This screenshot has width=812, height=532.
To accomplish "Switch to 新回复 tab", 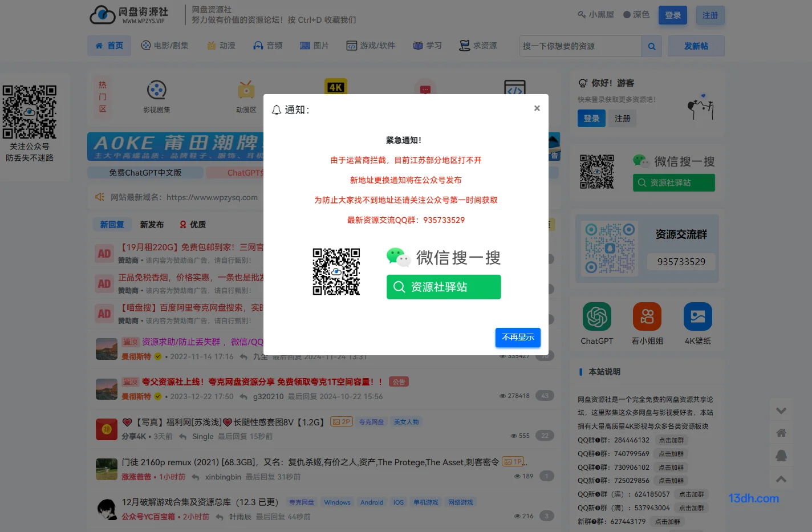I will pos(112,225).
